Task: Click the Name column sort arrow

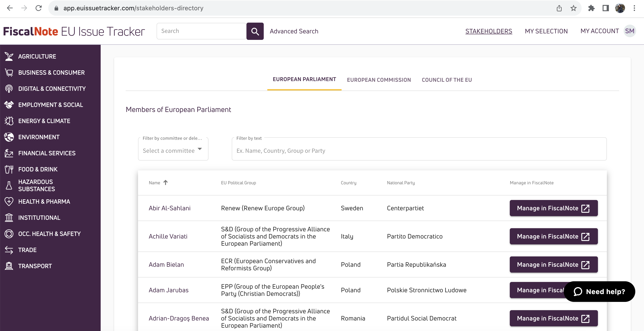Action: pyautogui.click(x=166, y=183)
